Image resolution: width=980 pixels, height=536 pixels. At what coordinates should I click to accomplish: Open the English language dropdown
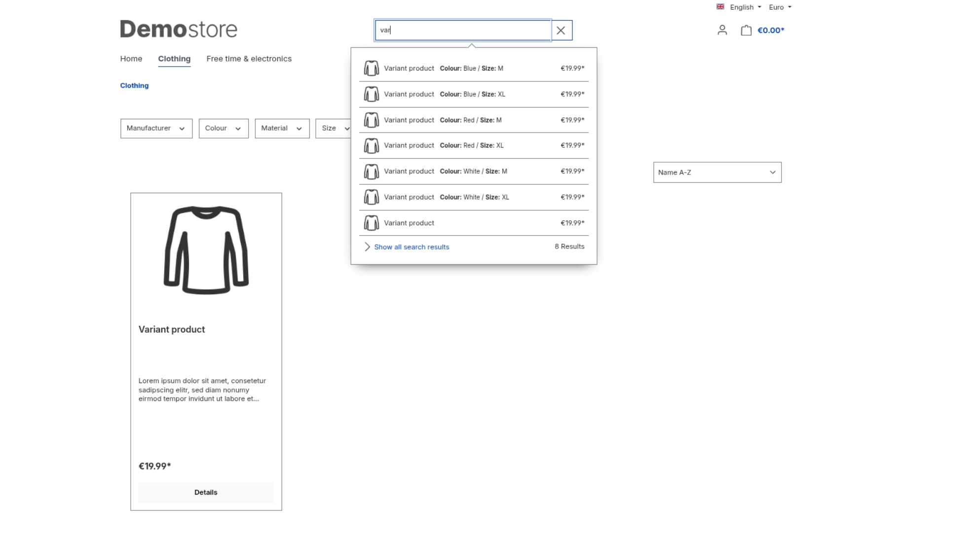(745, 7)
